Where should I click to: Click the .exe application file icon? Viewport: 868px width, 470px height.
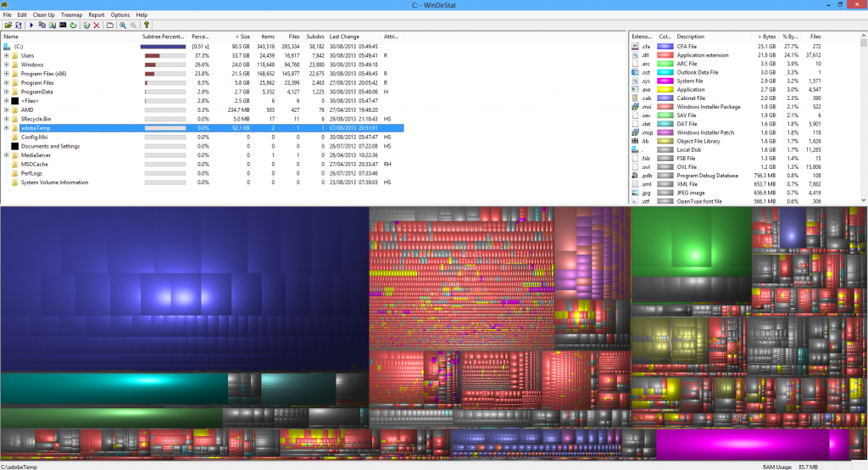click(x=636, y=89)
